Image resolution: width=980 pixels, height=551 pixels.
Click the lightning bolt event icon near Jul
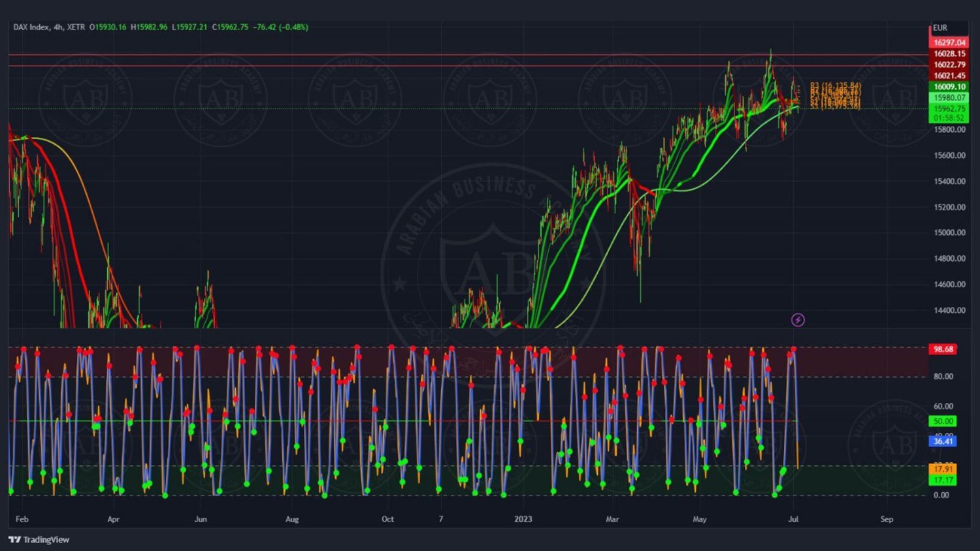pos(798,320)
